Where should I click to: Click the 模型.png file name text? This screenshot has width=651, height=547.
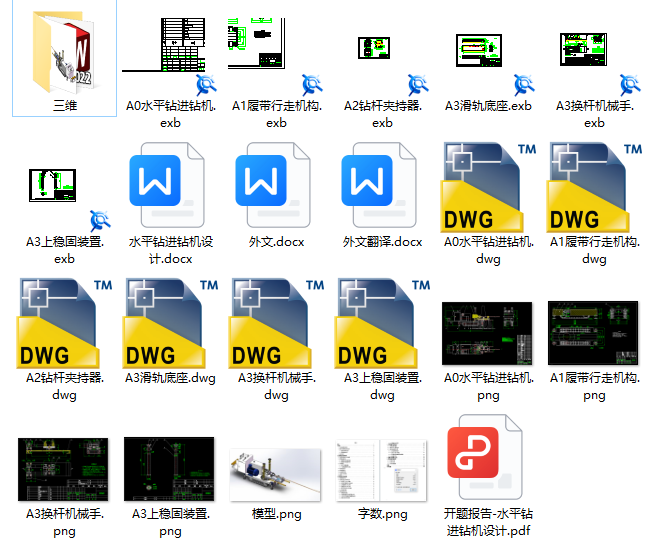point(277,514)
